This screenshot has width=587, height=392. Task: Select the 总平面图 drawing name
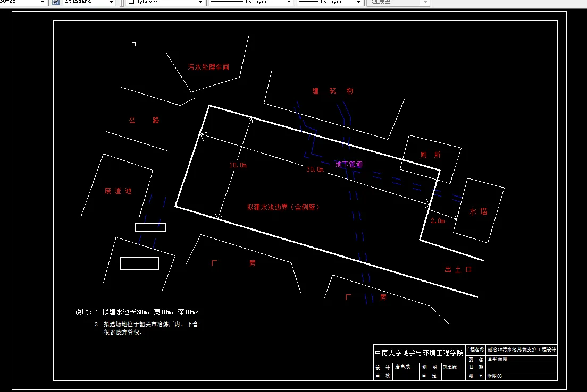(498, 359)
